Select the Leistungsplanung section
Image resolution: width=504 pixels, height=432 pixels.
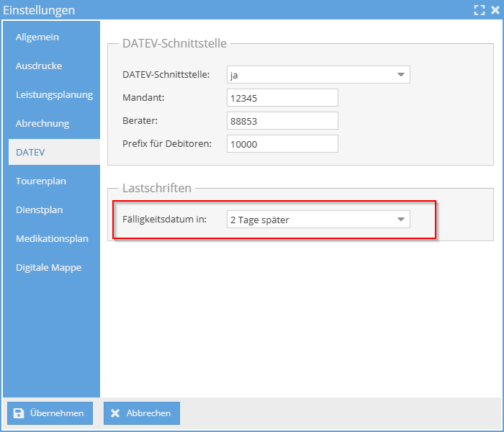[x=54, y=94]
